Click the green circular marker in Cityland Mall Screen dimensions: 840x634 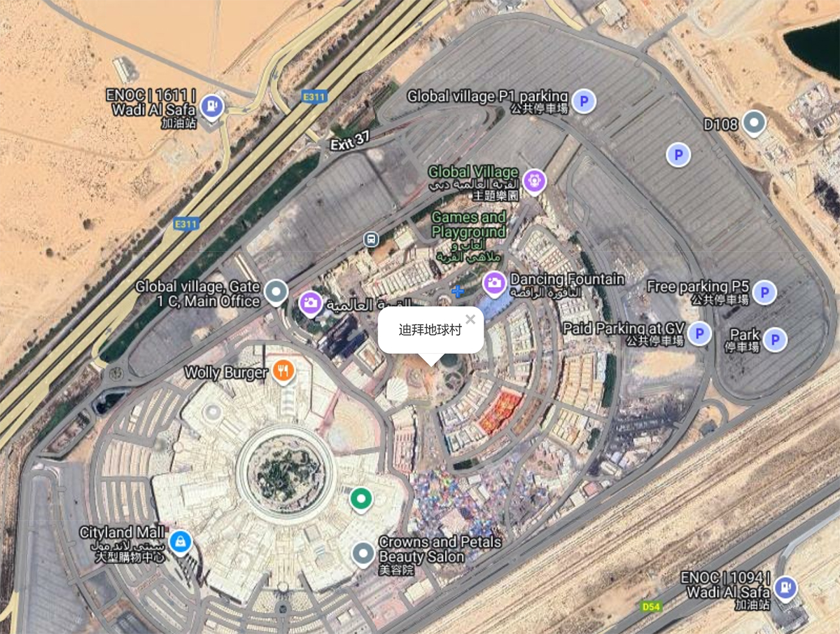(x=360, y=499)
